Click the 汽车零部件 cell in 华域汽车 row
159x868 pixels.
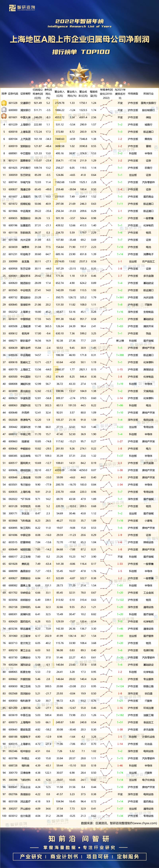pyautogui.click(x=148, y=182)
